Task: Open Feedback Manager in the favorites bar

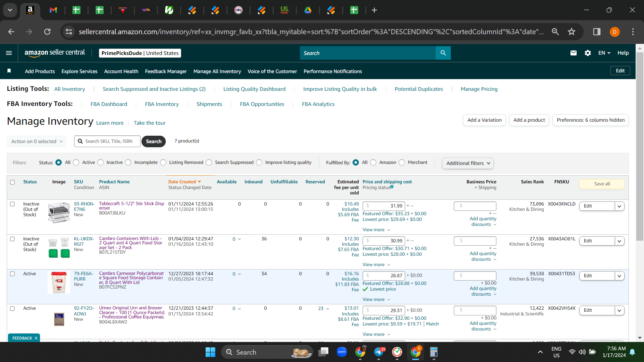Action: pyautogui.click(x=166, y=71)
